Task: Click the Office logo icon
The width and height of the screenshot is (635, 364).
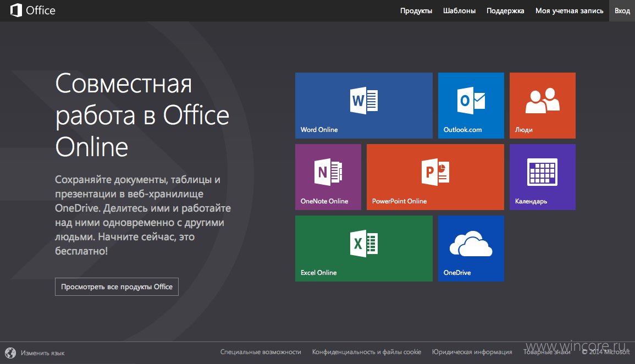Action: point(16,10)
